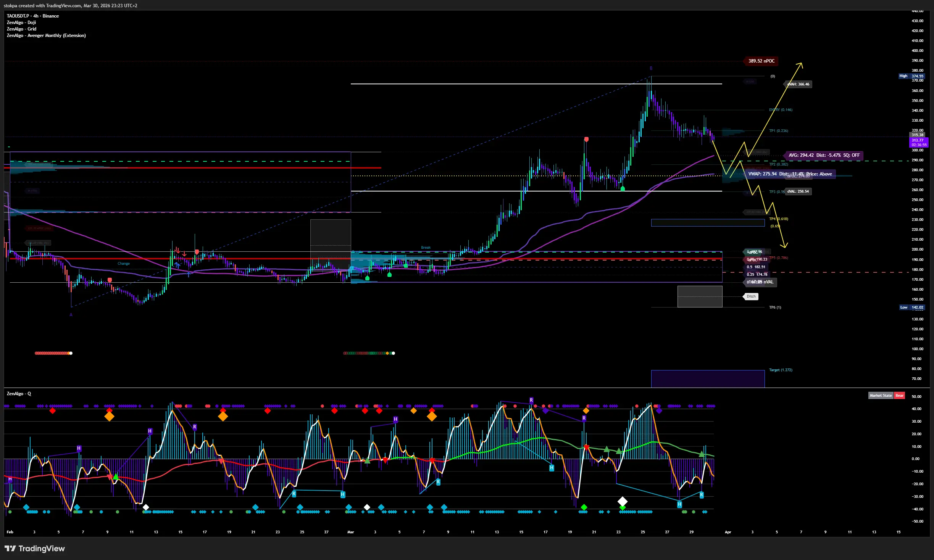Click the Market State label
The height and width of the screenshot is (560, 934).
(881, 395)
